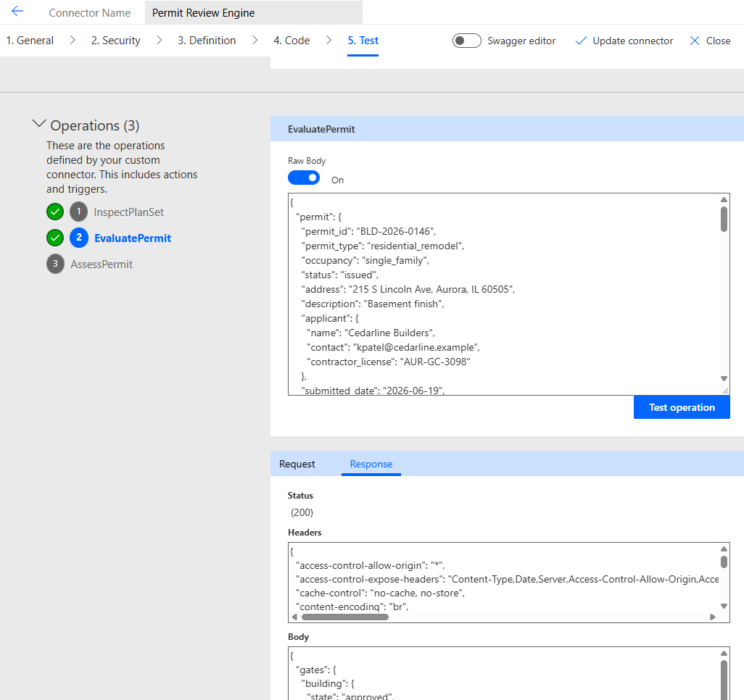Click scroll-down arrow in Headers box
This screenshot has width=744, height=700.
pyautogui.click(x=724, y=606)
